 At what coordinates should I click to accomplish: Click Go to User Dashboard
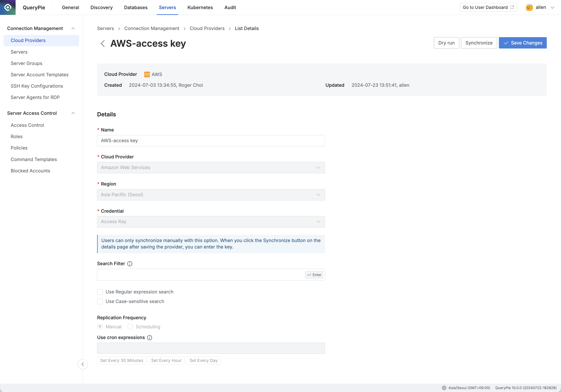(488, 7)
